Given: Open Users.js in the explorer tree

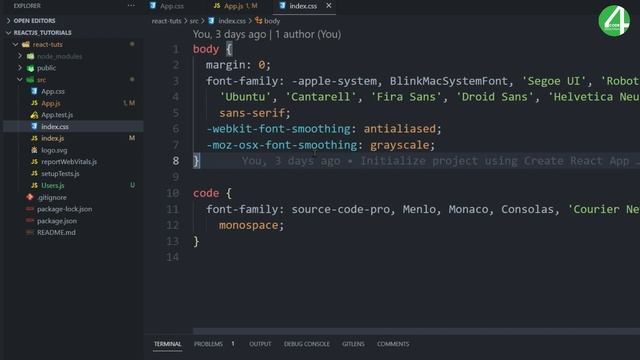Looking at the screenshot, I should (x=53, y=185).
